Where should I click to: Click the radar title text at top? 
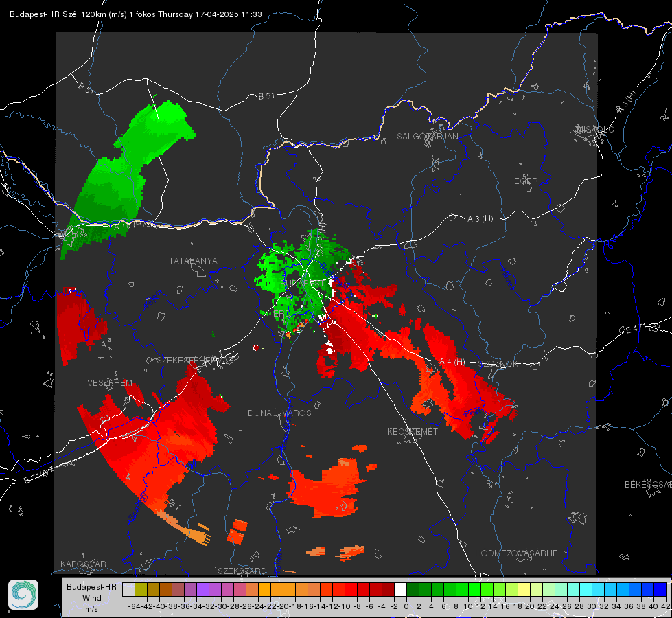click(x=135, y=14)
